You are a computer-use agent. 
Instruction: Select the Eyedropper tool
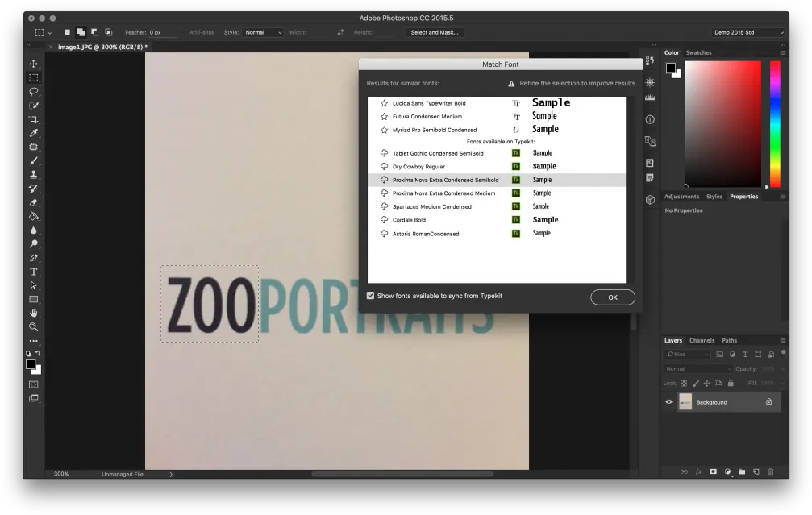tap(34, 133)
